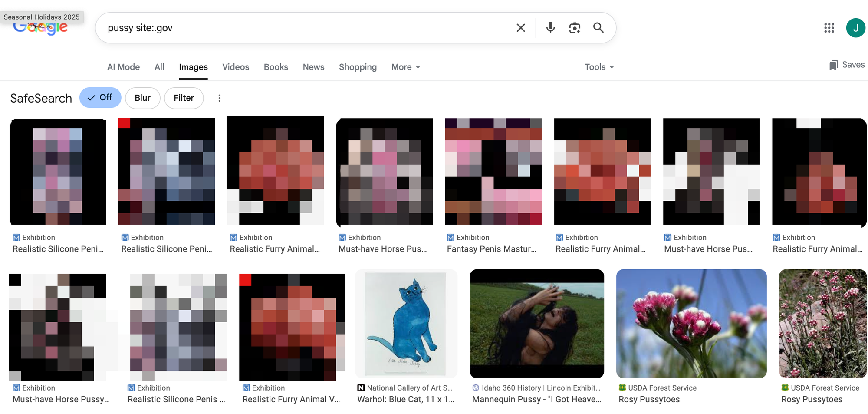Open Saves with the bookmark icon
This screenshot has height=414, width=868.
[x=834, y=64]
